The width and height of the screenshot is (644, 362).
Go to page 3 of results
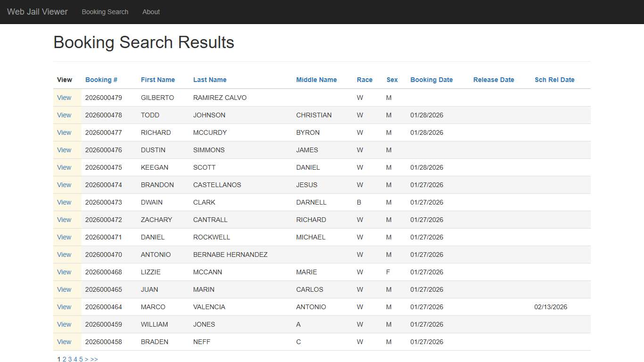tap(70, 359)
